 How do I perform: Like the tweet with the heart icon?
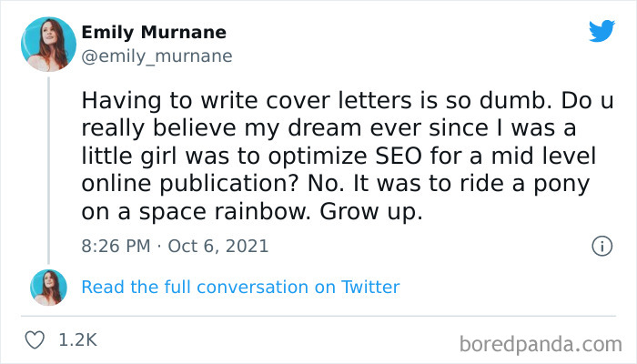tap(36, 340)
